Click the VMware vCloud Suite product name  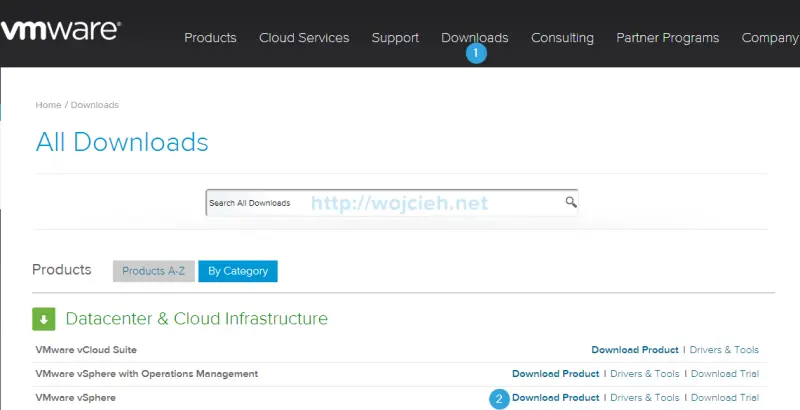[86, 350]
